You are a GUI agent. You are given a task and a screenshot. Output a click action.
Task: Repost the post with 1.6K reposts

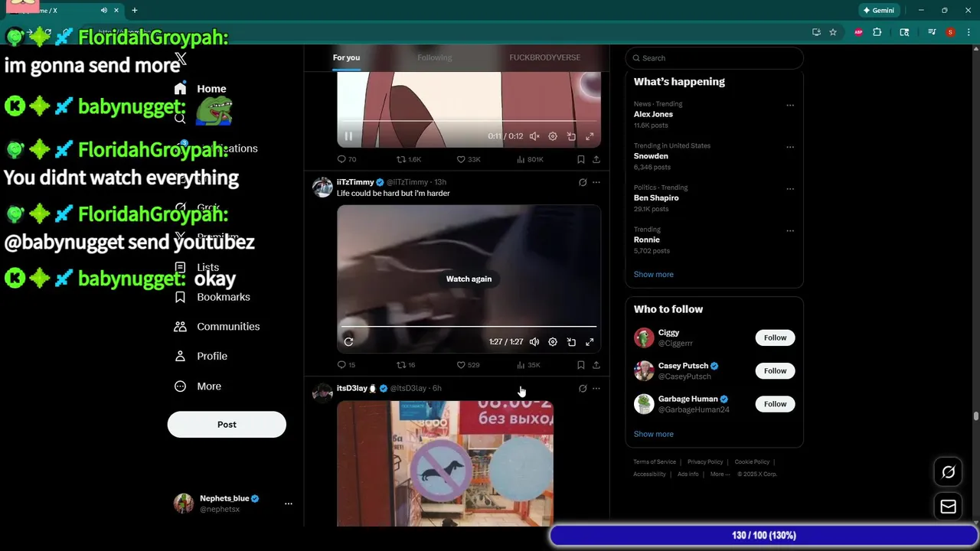[409, 159]
